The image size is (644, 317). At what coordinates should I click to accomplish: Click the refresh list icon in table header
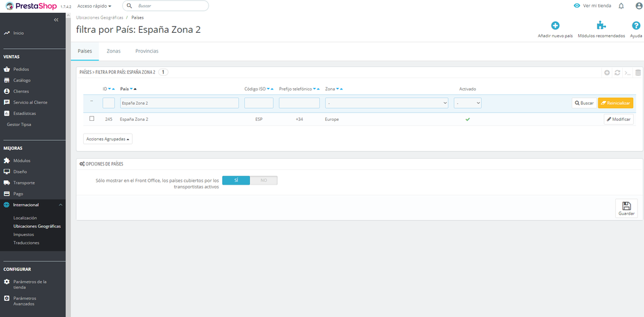(617, 73)
